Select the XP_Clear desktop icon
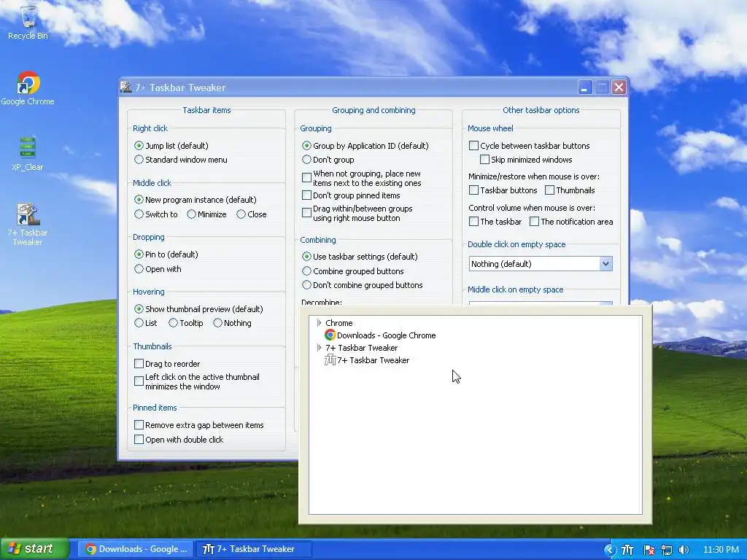Viewport: 747px width, 560px height. click(28, 154)
